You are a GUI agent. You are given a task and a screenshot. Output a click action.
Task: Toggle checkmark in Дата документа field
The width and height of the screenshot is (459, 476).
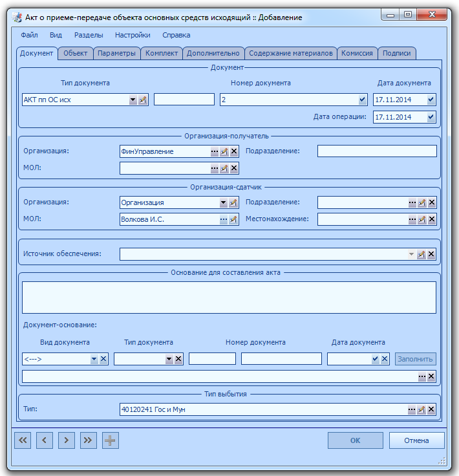(431, 100)
